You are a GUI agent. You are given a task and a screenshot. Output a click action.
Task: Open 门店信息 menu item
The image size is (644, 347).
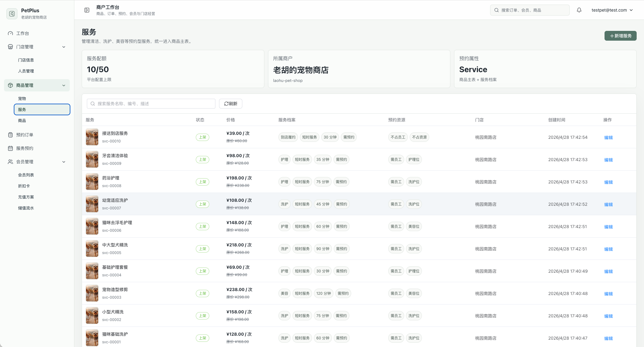(42, 60)
